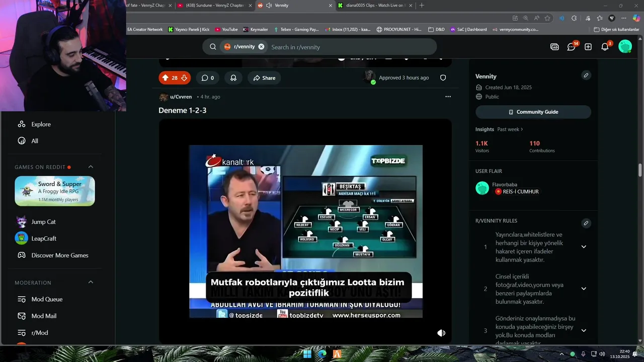The image size is (644, 362).
Task: Open the Deneme 1-2-3 post title
Action: 183,110
